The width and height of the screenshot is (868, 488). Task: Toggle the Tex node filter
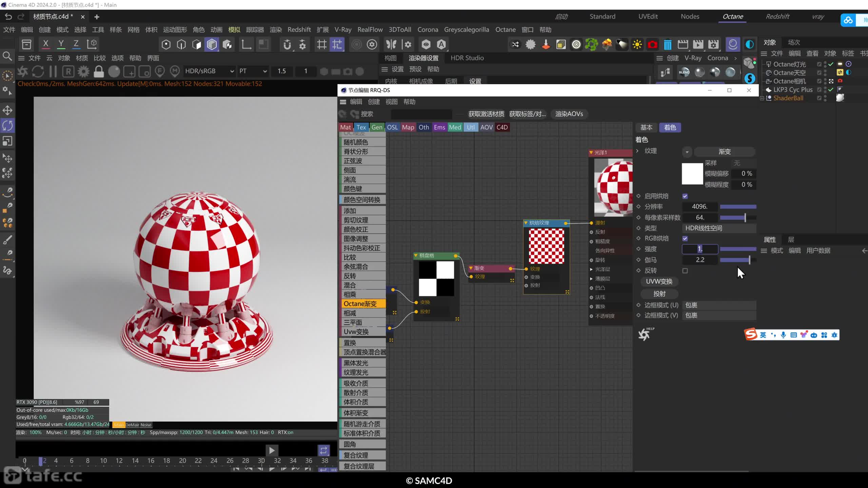point(361,127)
